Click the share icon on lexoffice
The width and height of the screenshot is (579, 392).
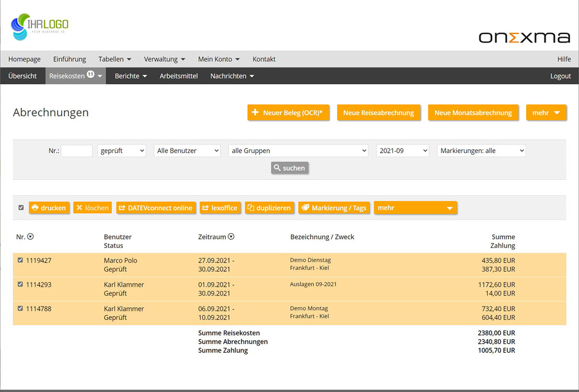point(206,208)
